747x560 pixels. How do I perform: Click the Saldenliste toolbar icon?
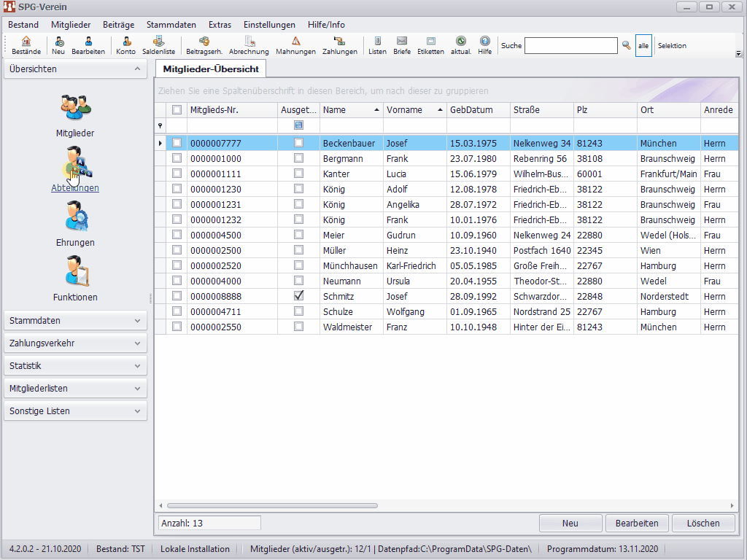coord(158,45)
